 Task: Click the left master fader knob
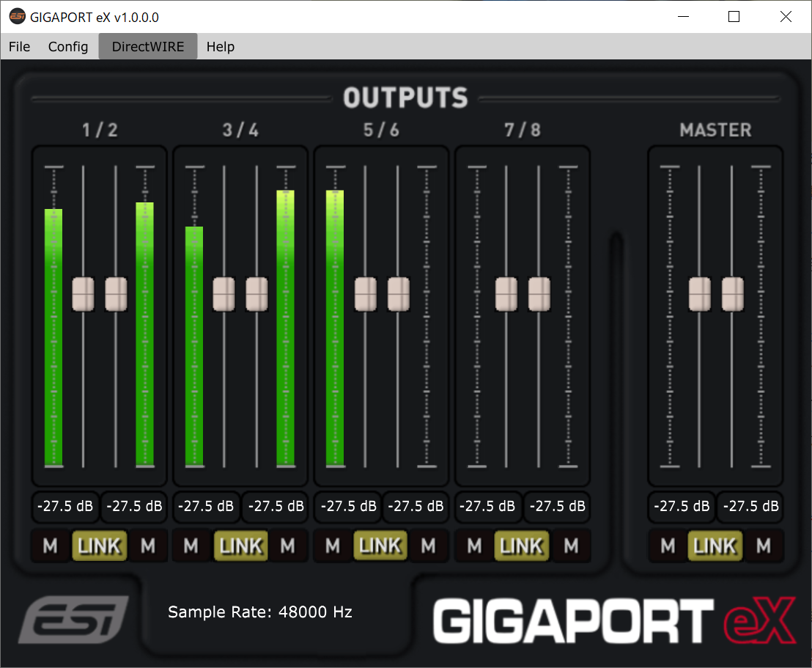(700, 294)
